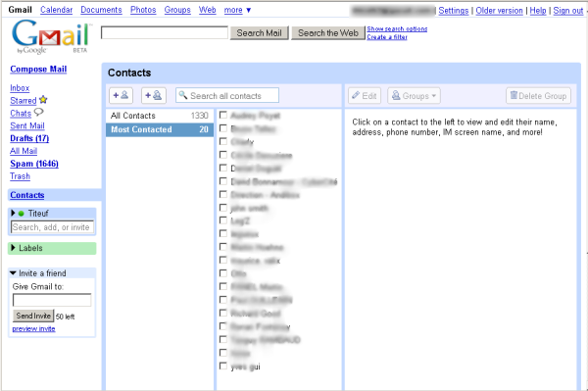Open Settings link at top right

[x=454, y=11]
